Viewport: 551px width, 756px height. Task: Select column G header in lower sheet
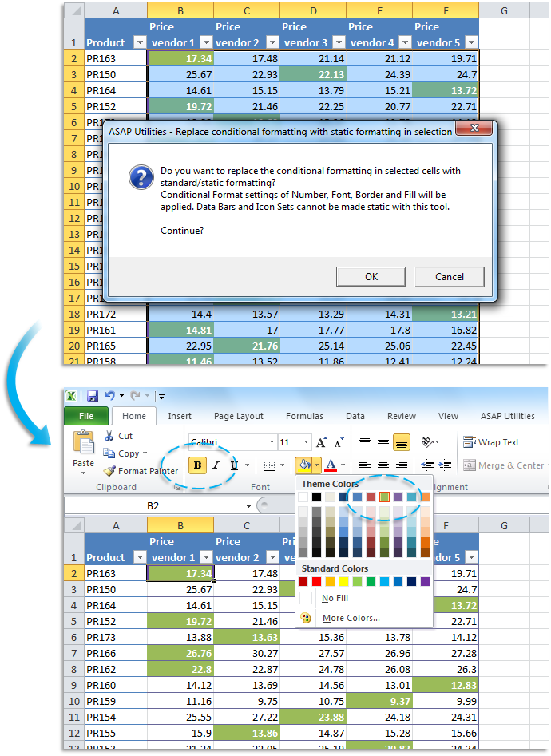(x=504, y=525)
